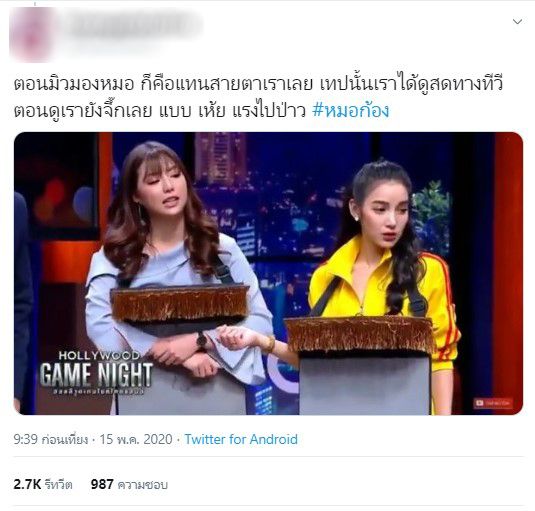Click the fringed box below the yellow jacket

tap(359, 335)
